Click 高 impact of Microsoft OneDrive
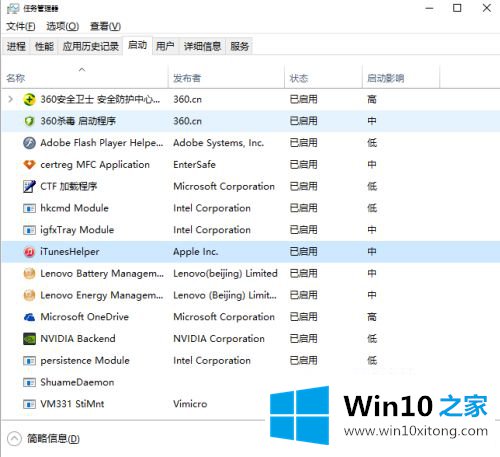Screen dimensions: 500x457 [x=372, y=317]
